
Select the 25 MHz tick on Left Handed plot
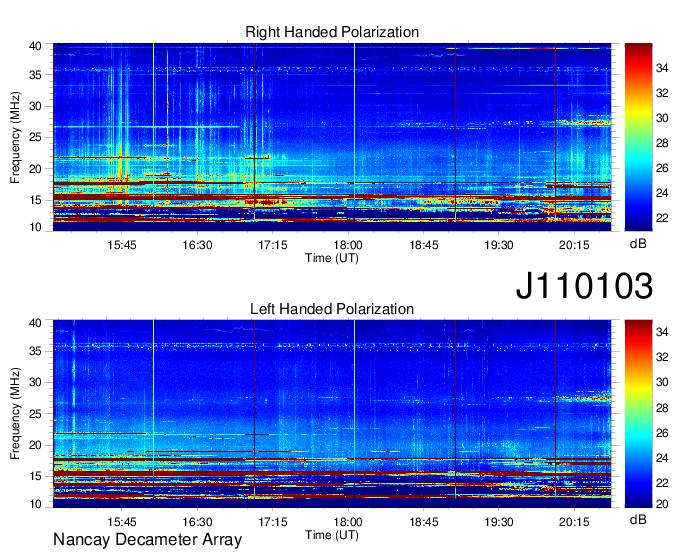point(36,414)
